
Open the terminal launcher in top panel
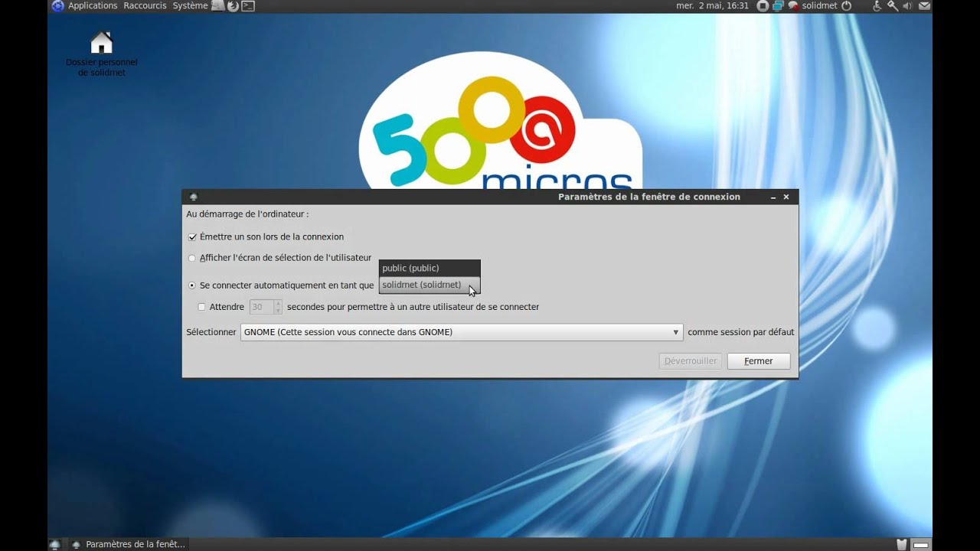coord(248,6)
